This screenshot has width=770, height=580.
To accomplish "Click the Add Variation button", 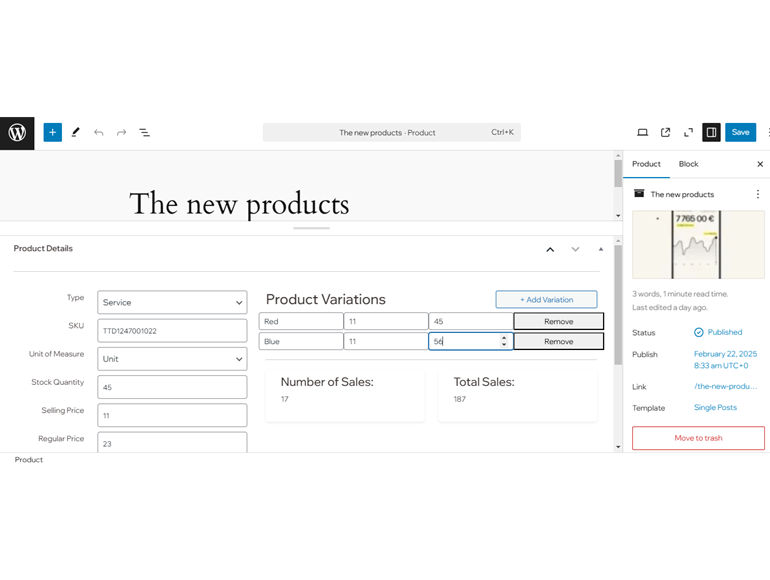I will [x=547, y=300].
